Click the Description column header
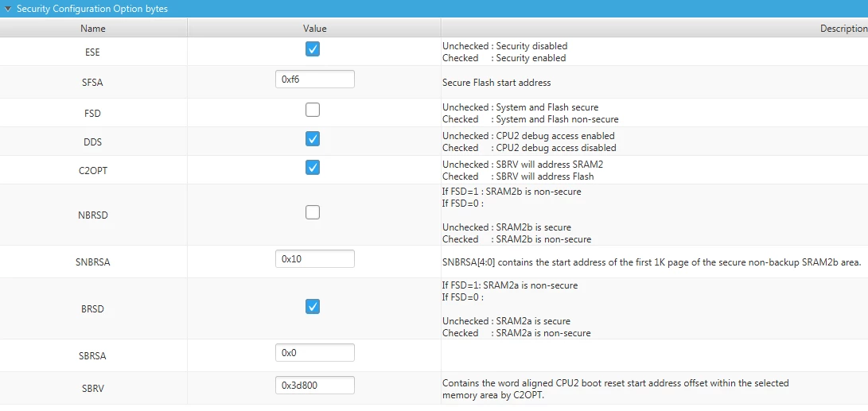Image resolution: width=868 pixels, height=411 pixels. 655,28
